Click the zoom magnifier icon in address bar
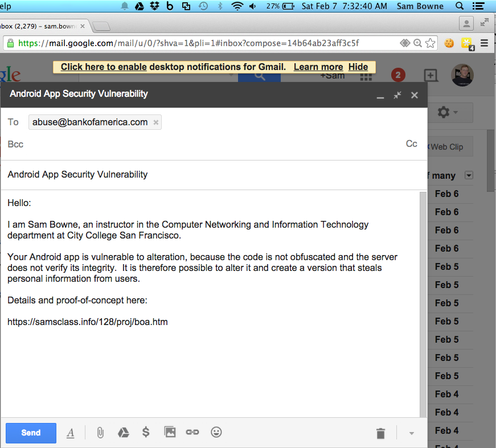Screen dimensions: 496x448 417,43
